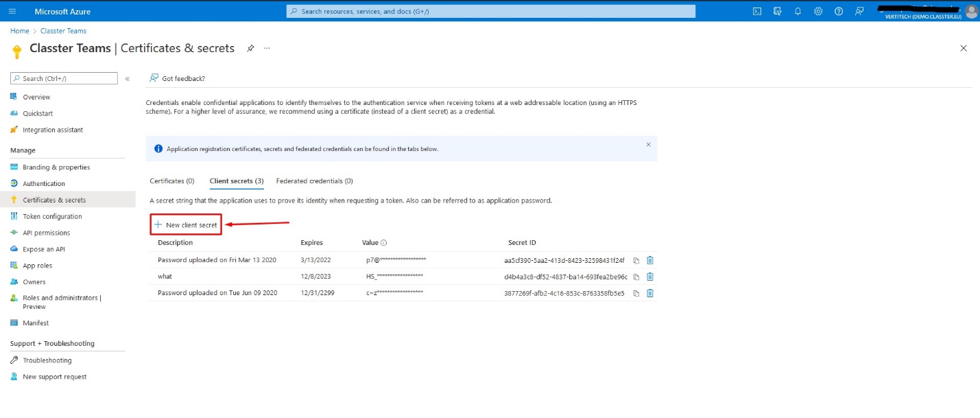This screenshot has width=980, height=418.
Task: Click the user account avatar
Action: coord(971,11)
